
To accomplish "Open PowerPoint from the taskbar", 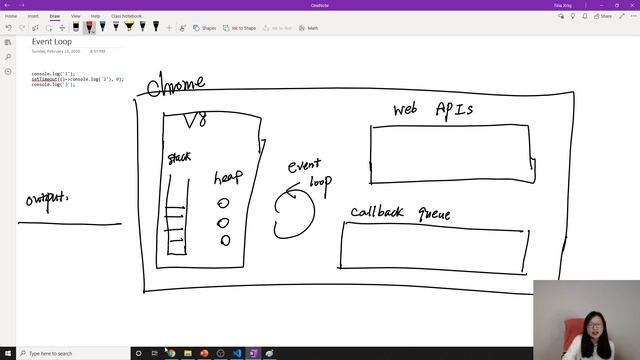I will coord(204,353).
